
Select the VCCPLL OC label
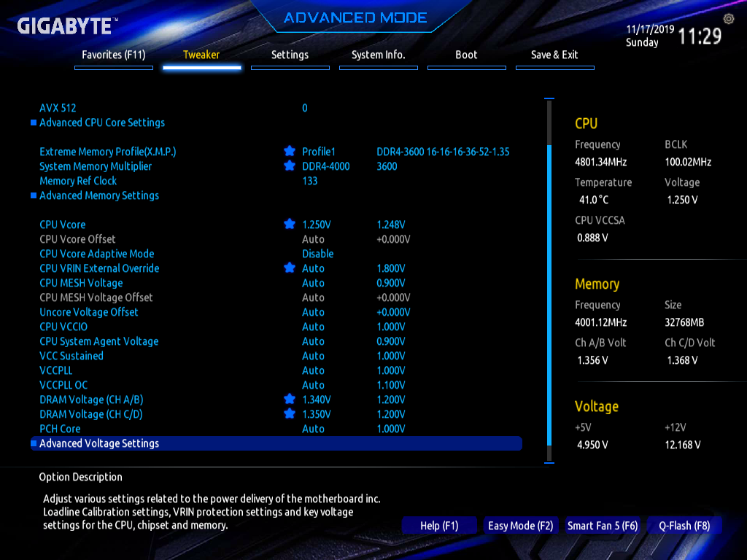click(63, 385)
